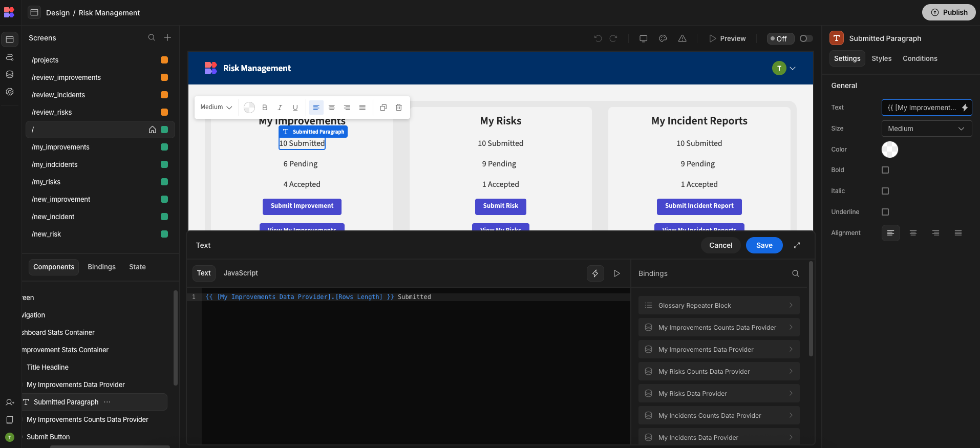Open the theme palette icon
Image resolution: width=980 pixels, height=448 pixels.
[663, 38]
